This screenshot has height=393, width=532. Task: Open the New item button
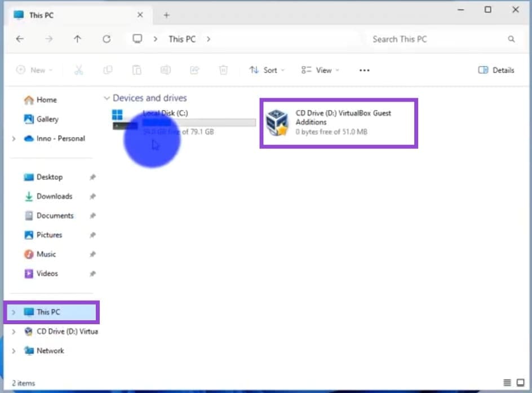pos(34,70)
